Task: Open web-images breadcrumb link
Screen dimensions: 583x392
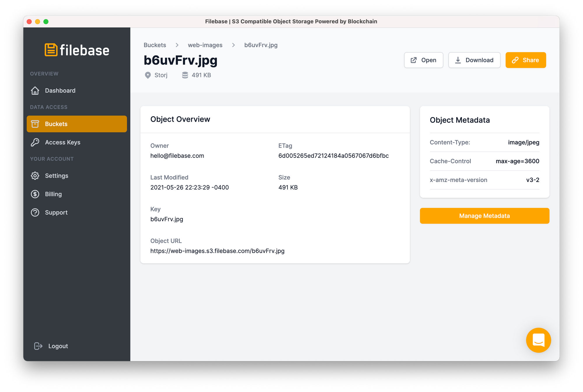Action: pos(205,45)
